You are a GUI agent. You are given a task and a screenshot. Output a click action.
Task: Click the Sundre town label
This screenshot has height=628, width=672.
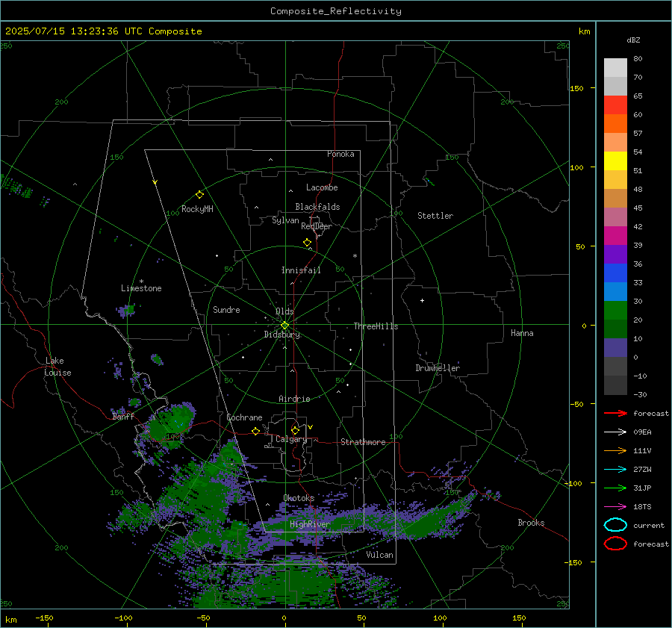226,310
